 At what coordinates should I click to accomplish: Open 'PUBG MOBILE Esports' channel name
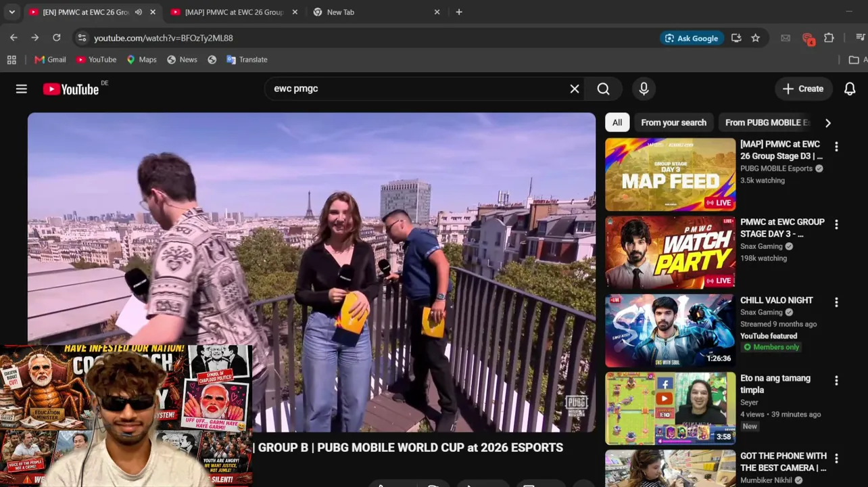(776, 168)
